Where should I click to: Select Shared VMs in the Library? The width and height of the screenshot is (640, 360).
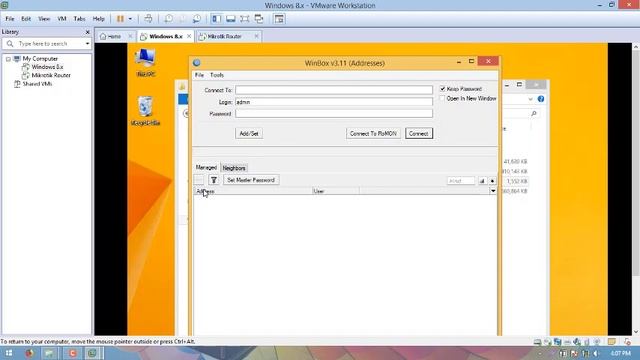[37, 84]
